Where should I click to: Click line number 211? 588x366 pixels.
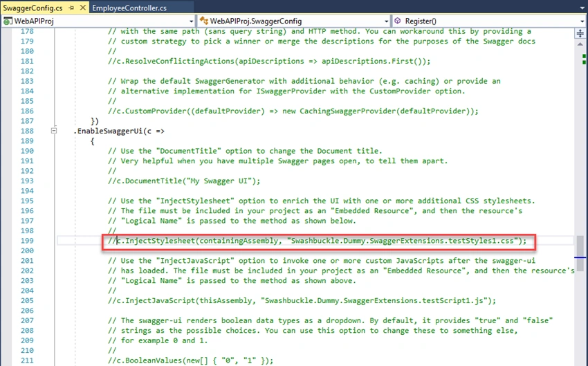(x=27, y=360)
